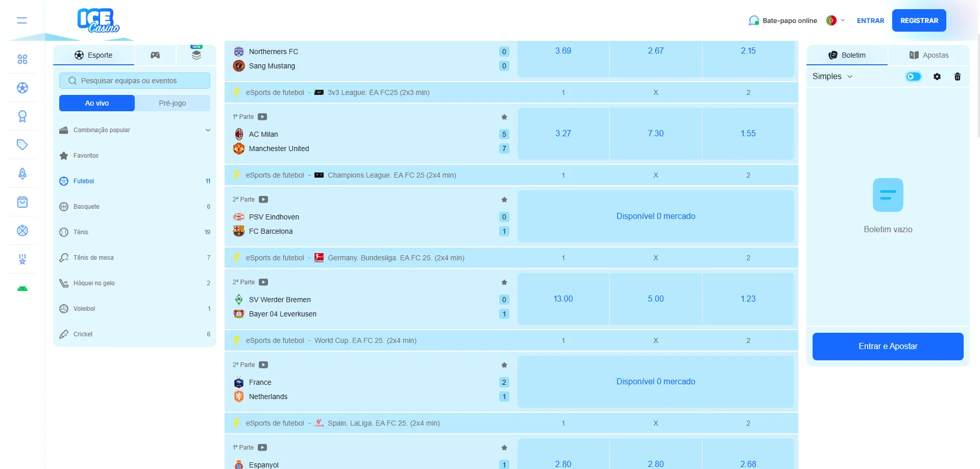Click Entrar e Apostar button

888,347
